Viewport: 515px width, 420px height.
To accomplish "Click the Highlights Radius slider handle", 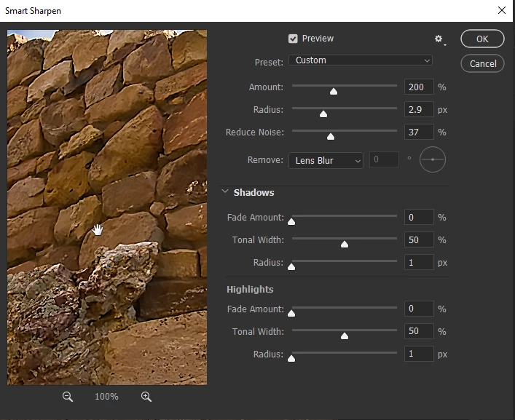I will point(291,359).
